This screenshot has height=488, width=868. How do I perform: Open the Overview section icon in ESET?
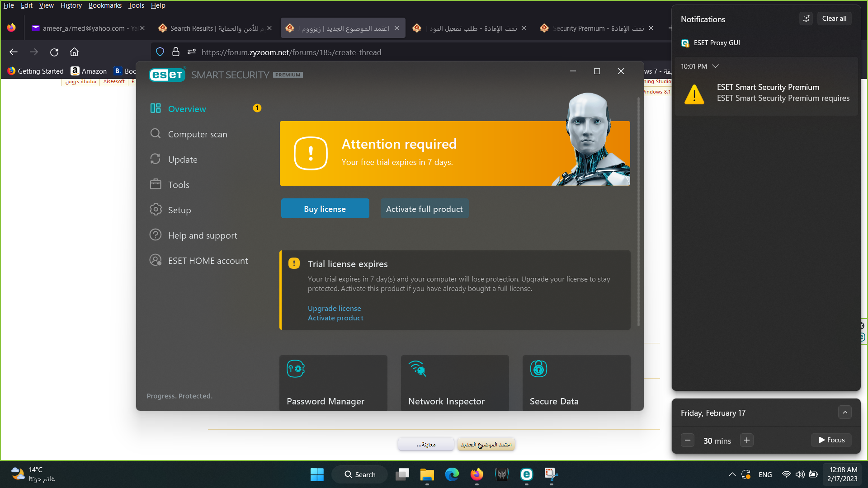coord(156,108)
